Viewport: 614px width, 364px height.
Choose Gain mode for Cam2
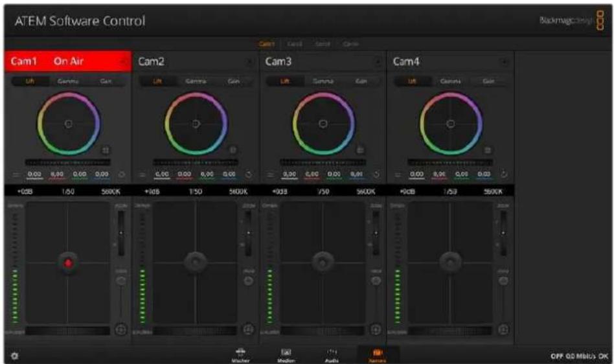click(233, 81)
